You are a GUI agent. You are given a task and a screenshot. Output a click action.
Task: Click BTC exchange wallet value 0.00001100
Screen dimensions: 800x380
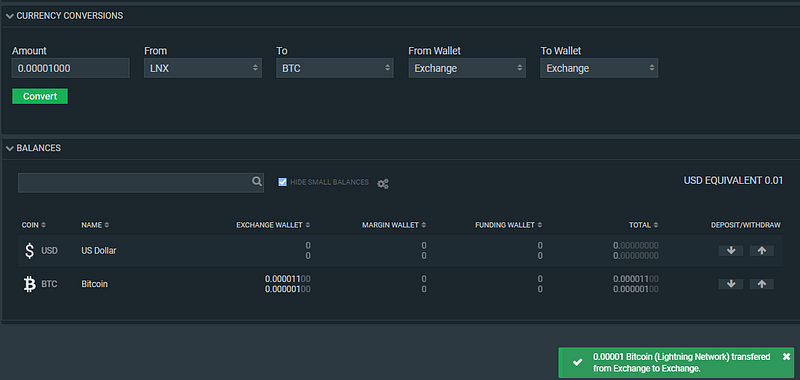tap(288, 279)
